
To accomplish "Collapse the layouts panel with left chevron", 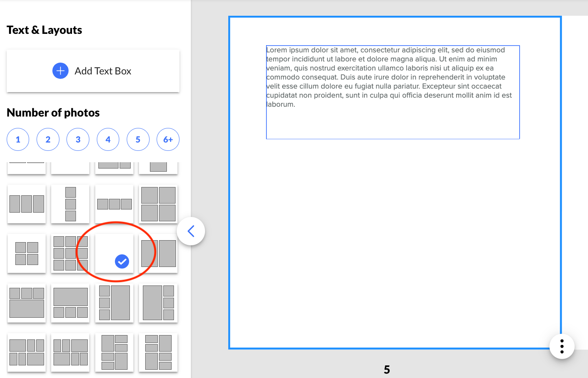I will pyautogui.click(x=191, y=231).
